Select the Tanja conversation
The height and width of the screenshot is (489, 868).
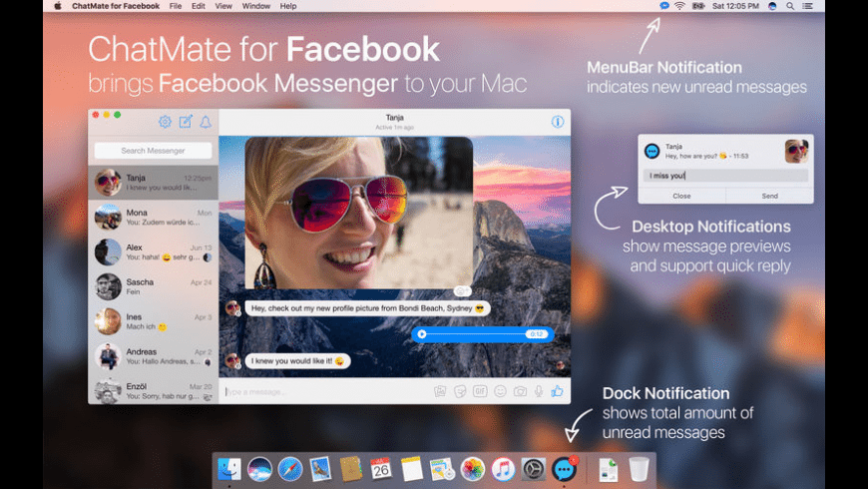point(154,183)
